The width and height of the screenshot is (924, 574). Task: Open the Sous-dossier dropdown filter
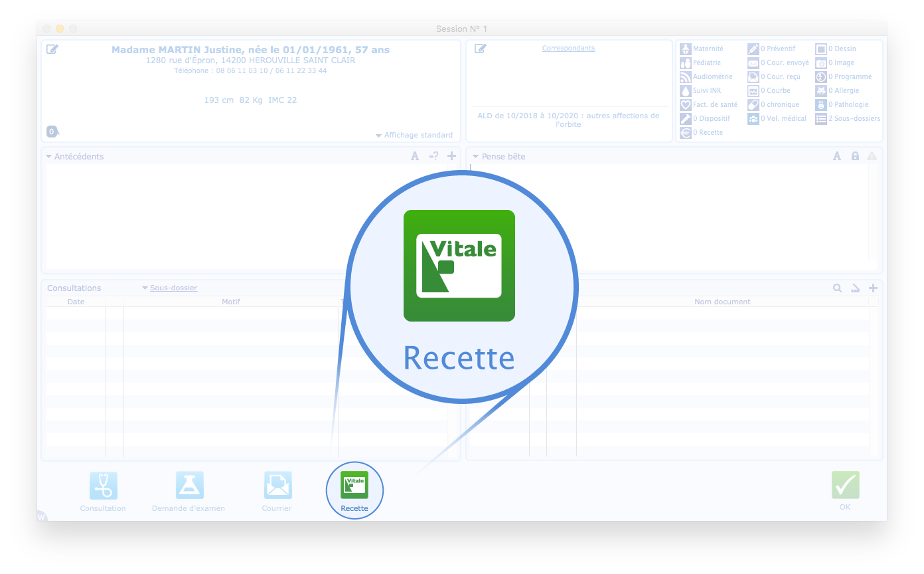(x=169, y=288)
